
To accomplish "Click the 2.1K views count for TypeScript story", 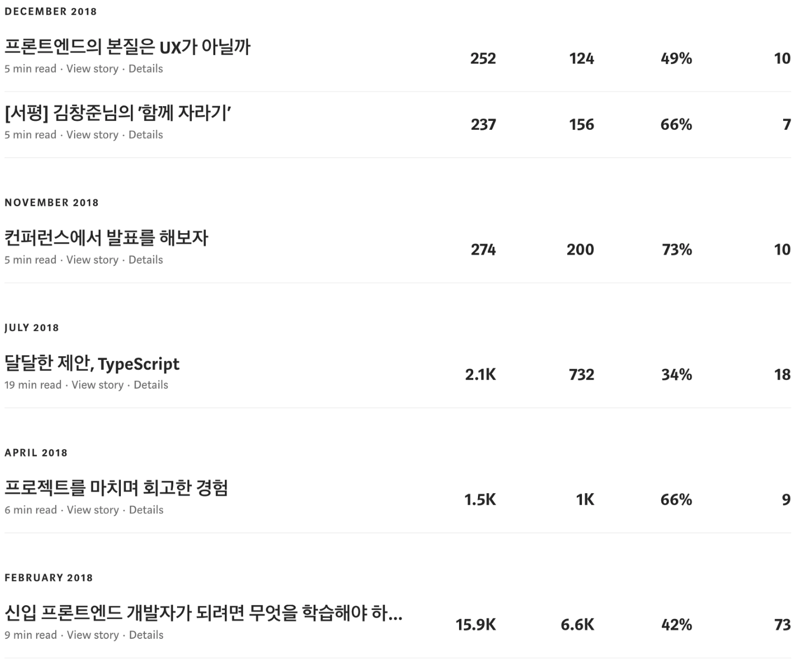I will click(x=480, y=375).
